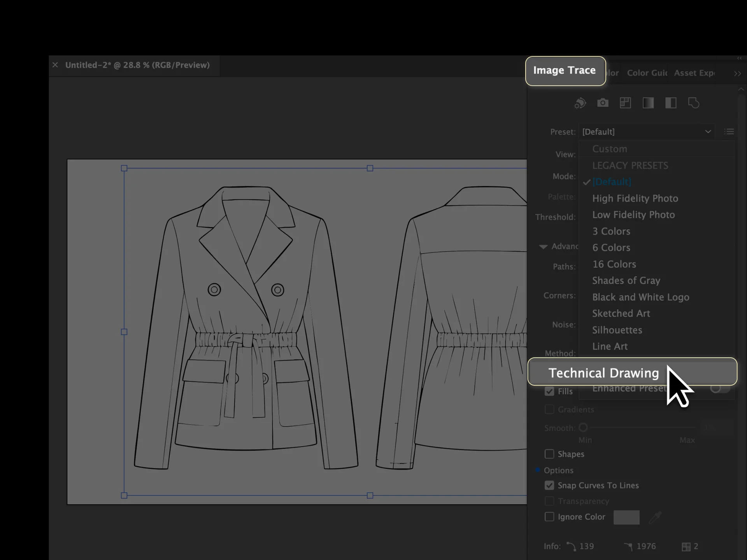747x560 pixels.
Task: Click the Low Color preset icon
Action: coord(625,103)
